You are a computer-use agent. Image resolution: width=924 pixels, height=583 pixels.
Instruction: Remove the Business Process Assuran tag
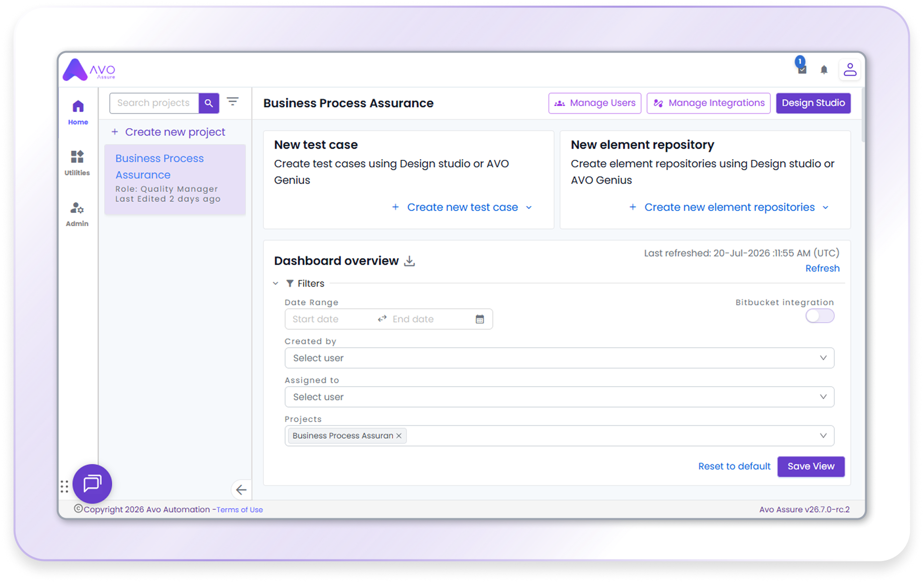click(x=399, y=436)
